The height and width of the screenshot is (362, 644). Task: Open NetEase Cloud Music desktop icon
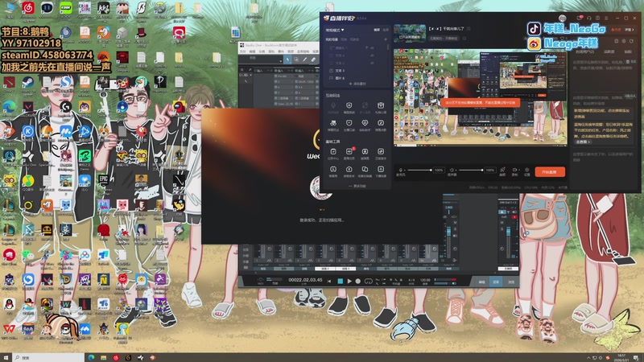pyautogui.click(x=28, y=7)
